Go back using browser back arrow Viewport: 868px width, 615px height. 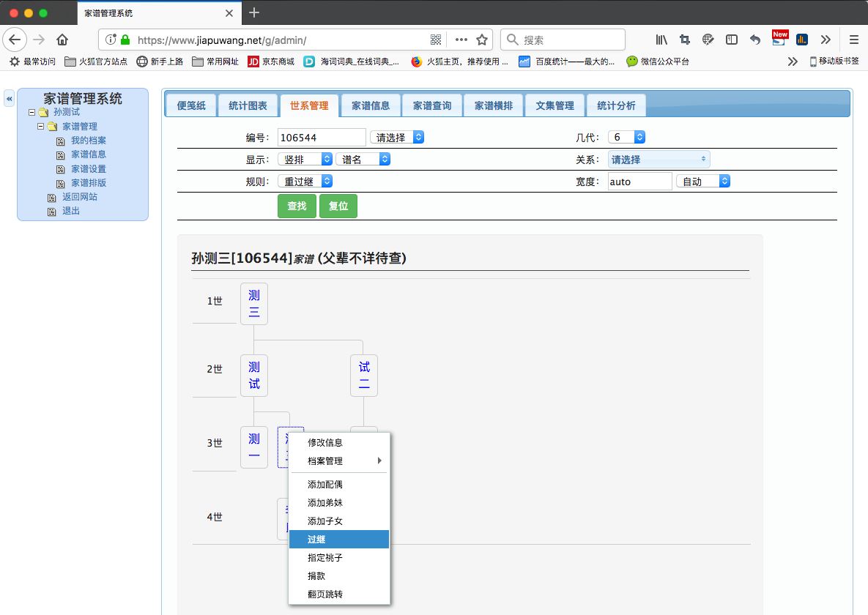15,40
